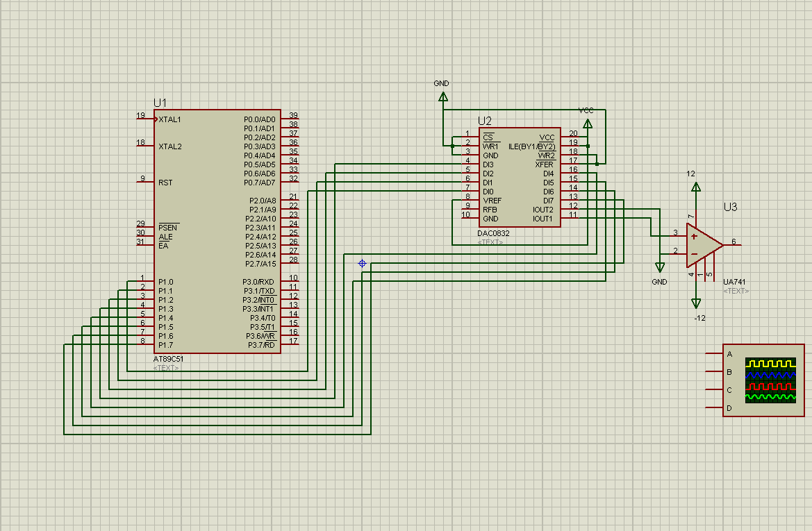Click the AT89C51 part name

[x=168, y=359]
